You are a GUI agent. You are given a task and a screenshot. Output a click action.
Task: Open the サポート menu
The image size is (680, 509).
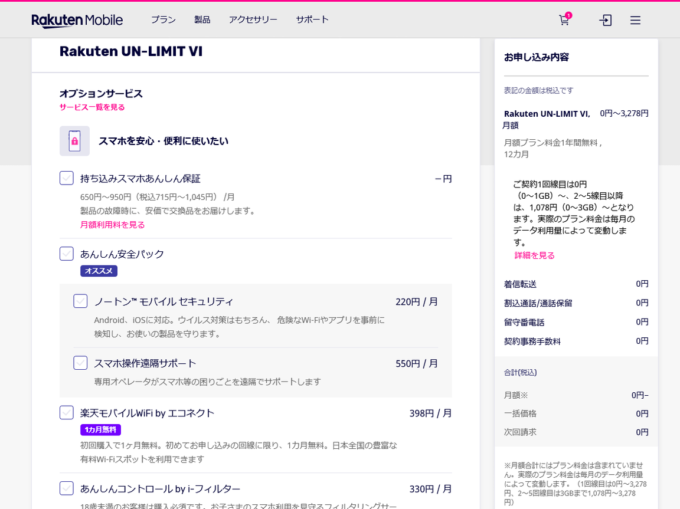(312, 20)
